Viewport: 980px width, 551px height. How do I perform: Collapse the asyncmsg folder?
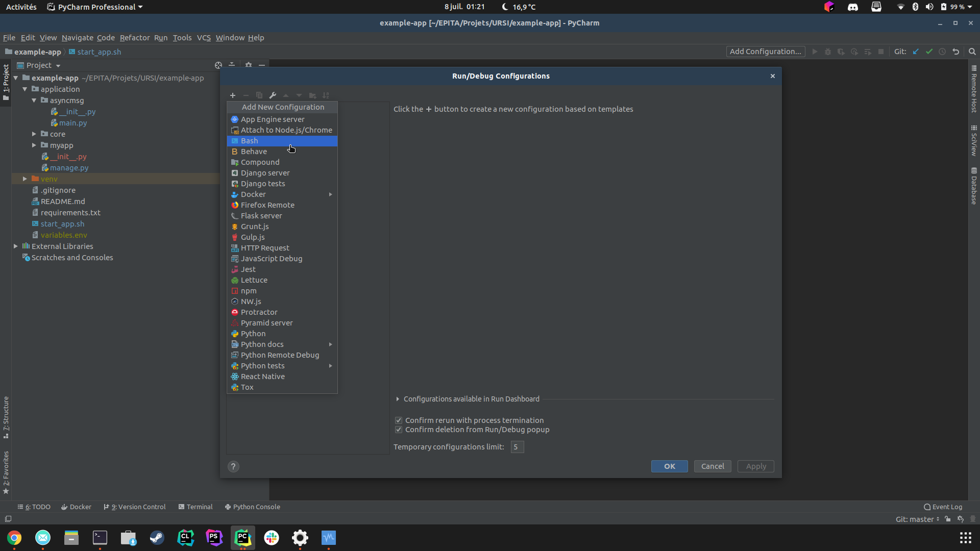[x=34, y=101]
